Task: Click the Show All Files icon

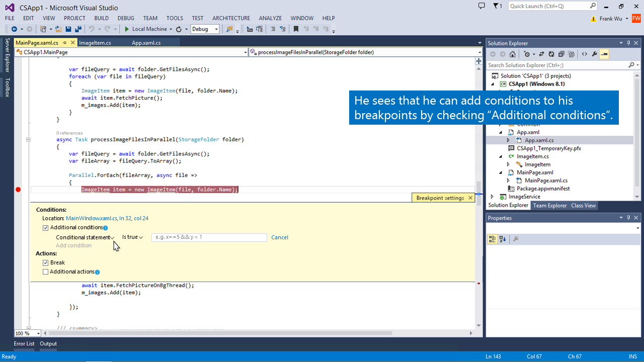Action: 572,54
